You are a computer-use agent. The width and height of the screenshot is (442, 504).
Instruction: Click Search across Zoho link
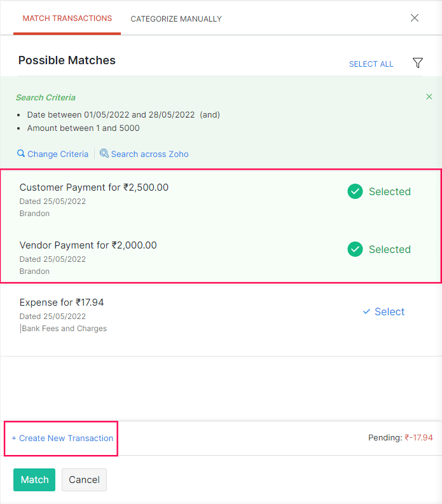(x=149, y=154)
